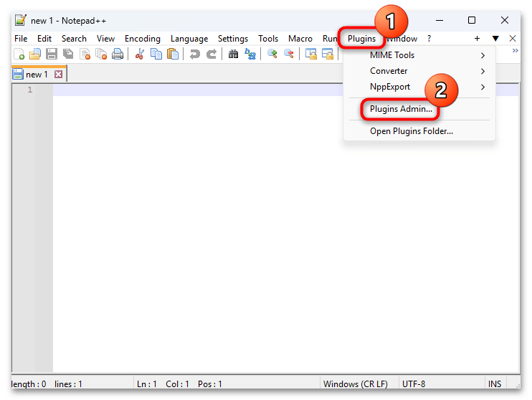Click the Save floppy disk icon
This screenshot has height=400, width=532.
coord(52,54)
